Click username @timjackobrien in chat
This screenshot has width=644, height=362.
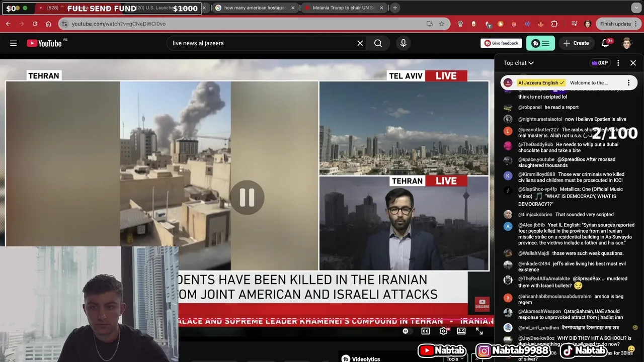tap(535, 214)
